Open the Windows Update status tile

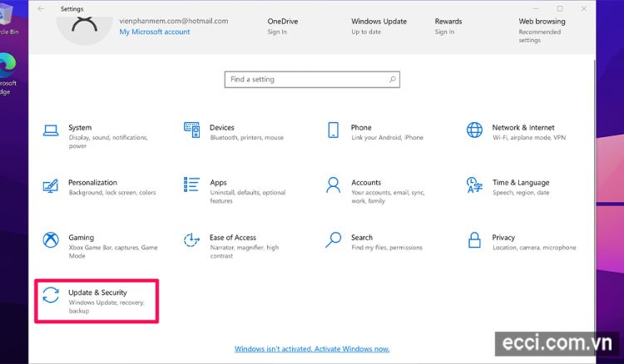tap(379, 27)
